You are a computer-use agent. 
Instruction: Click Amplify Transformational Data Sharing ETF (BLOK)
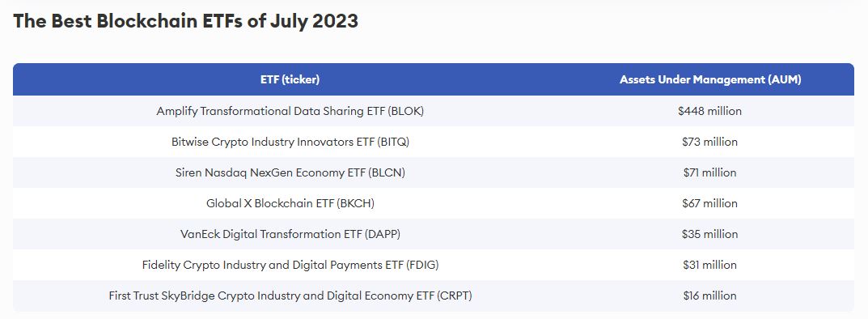(x=290, y=111)
